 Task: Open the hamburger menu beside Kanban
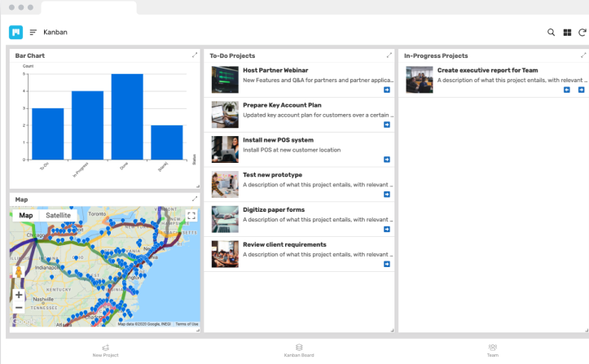pyautogui.click(x=33, y=33)
